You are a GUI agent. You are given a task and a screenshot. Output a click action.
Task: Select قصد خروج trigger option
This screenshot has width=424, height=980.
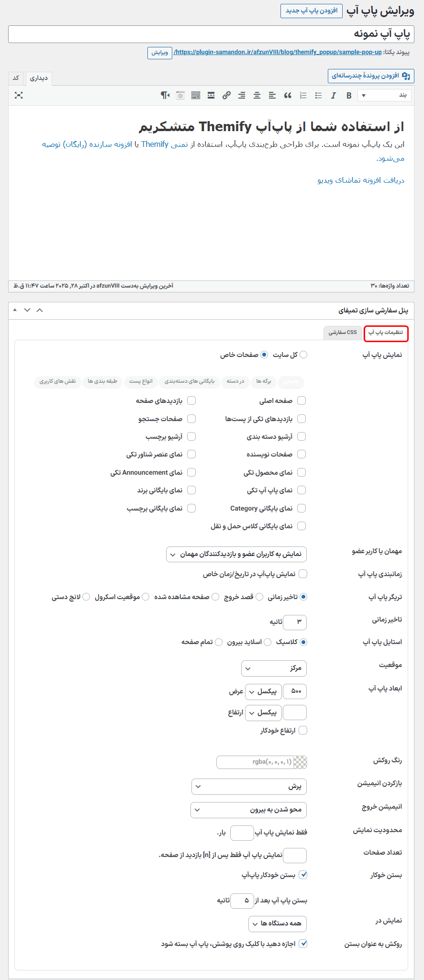click(259, 597)
